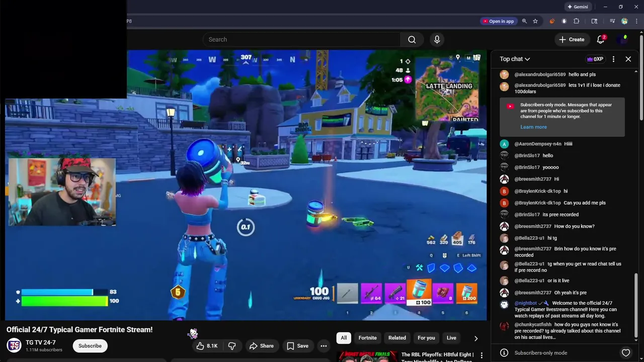Viewport: 644px width, 362px height.
Task: Click username @AaronDempsey-n4n in chat
Action: (538, 144)
